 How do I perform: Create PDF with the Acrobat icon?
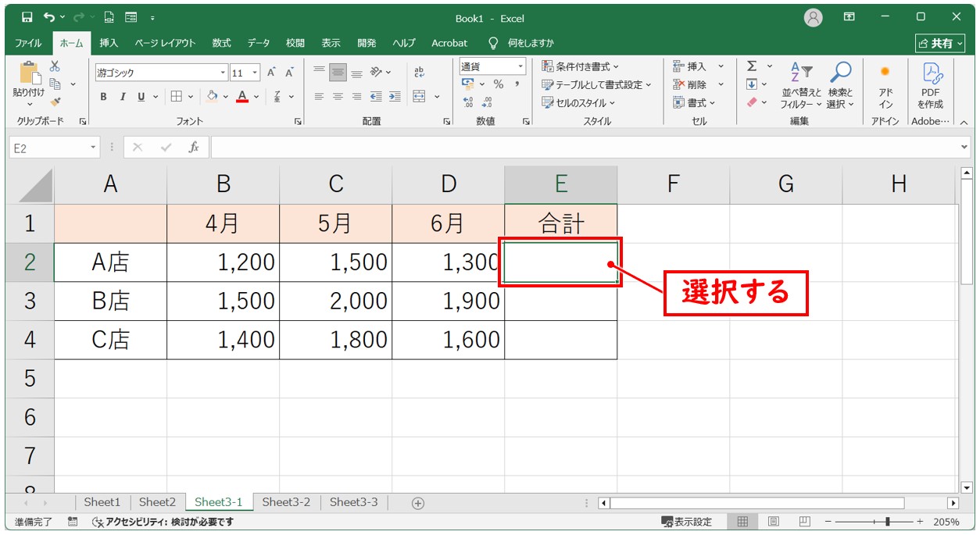[x=931, y=84]
